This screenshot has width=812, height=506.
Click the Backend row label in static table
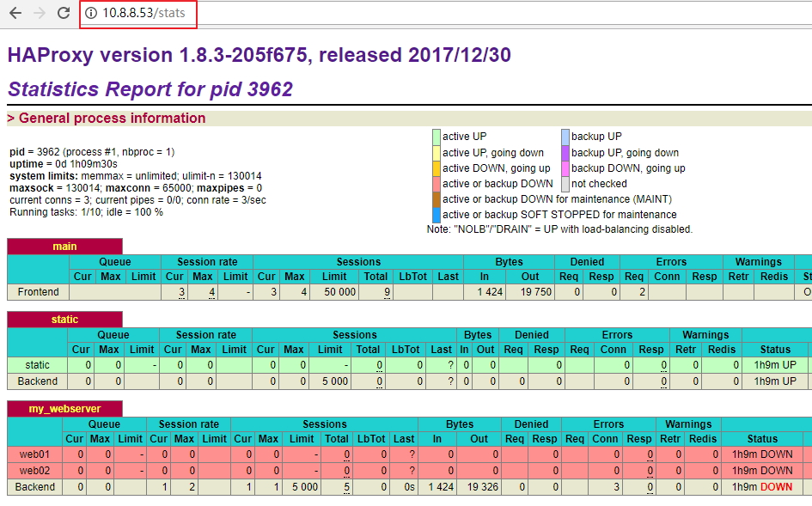(37, 381)
